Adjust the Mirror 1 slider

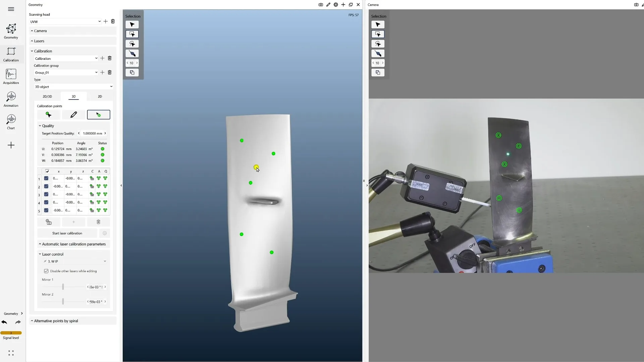point(63,287)
